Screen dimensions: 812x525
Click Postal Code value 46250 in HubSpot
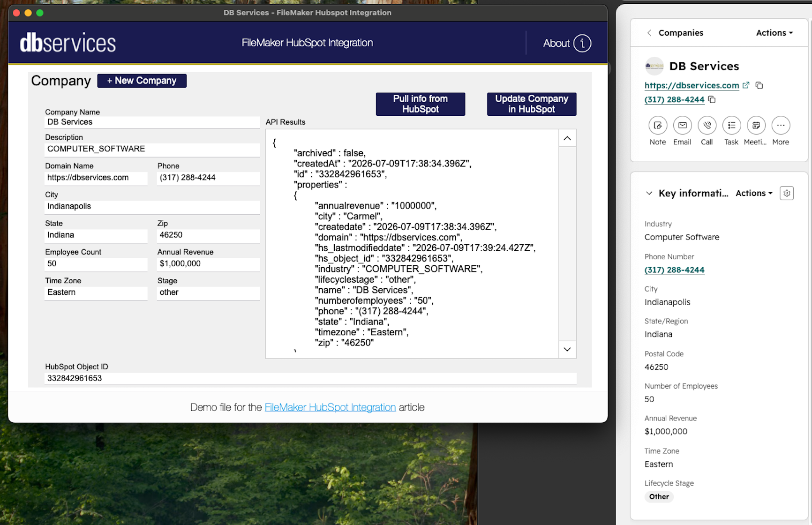coord(656,367)
